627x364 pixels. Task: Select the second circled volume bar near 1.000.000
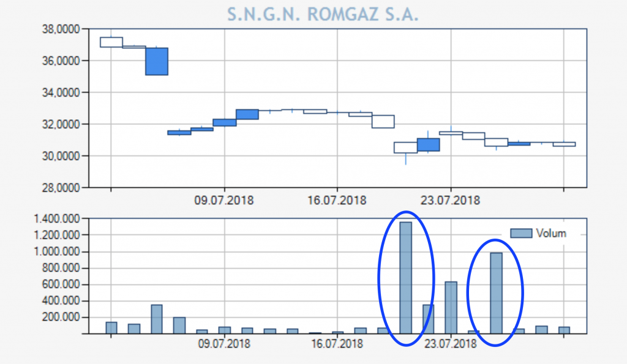click(x=496, y=292)
